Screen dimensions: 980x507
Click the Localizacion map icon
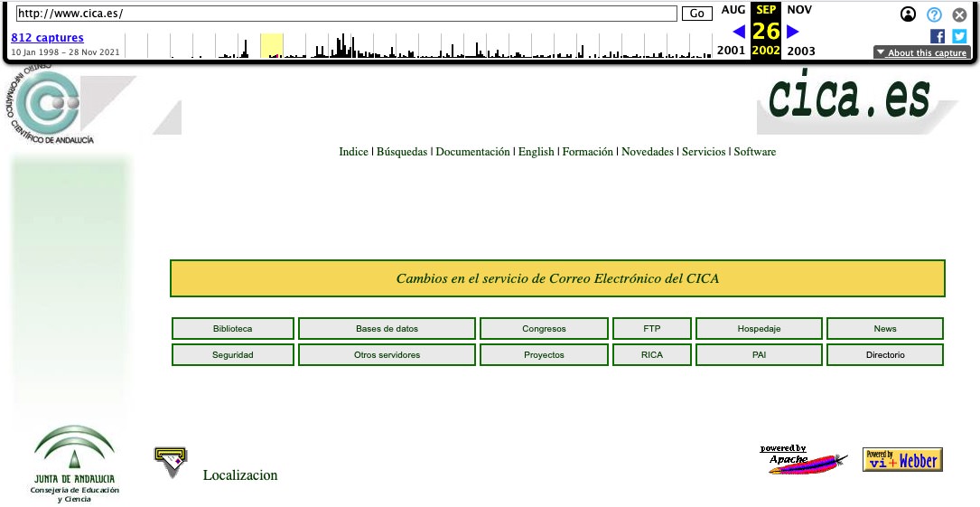171,462
